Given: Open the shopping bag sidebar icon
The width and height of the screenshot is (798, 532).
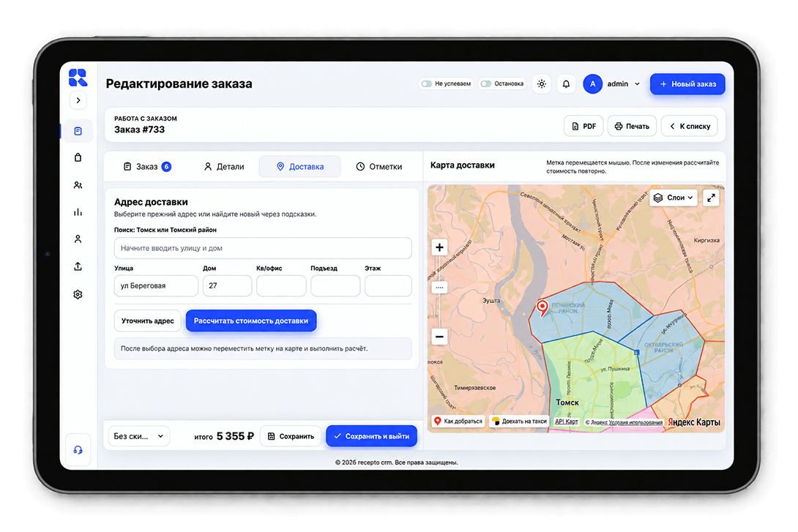Looking at the screenshot, I should pos(78,157).
